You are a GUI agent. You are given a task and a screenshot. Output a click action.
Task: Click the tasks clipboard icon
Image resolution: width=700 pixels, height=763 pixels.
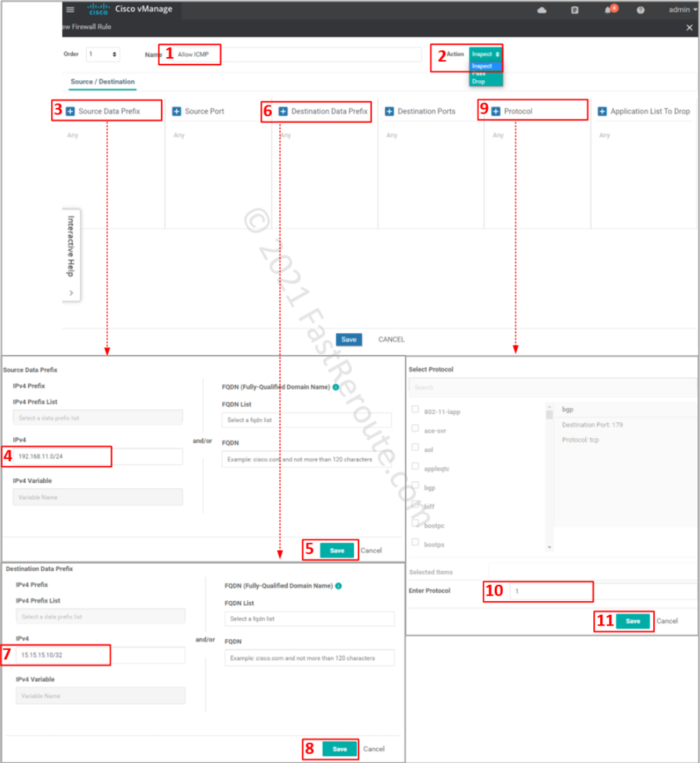point(574,10)
